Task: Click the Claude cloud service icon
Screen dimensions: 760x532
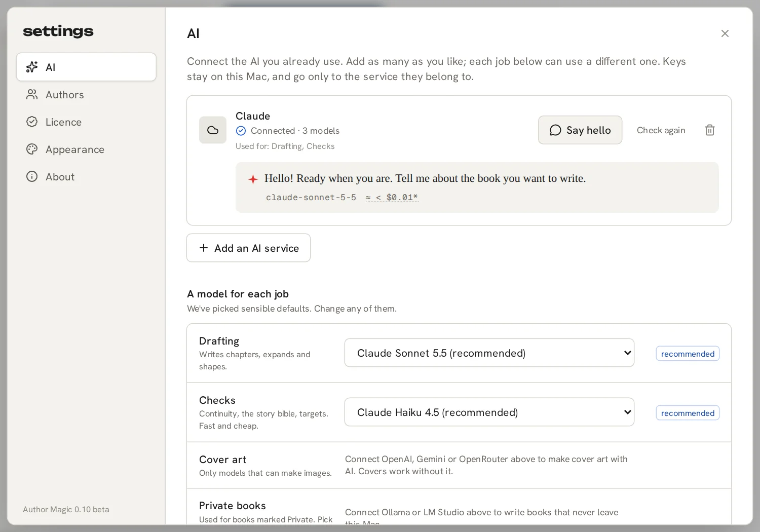Action: [213, 130]
